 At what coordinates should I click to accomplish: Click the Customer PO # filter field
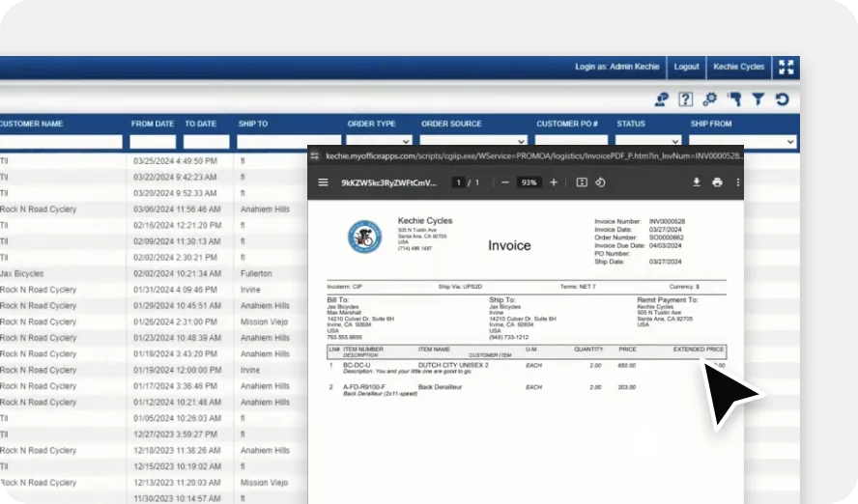(x=571, y=142)
